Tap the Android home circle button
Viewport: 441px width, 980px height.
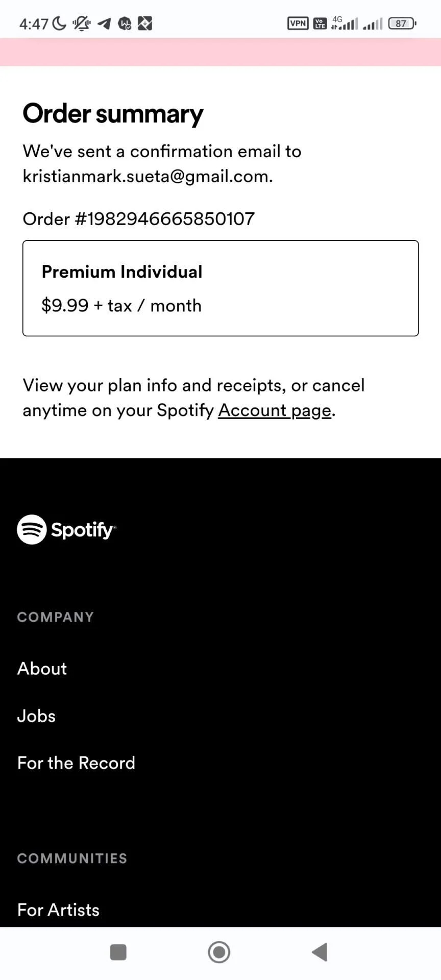219,952
